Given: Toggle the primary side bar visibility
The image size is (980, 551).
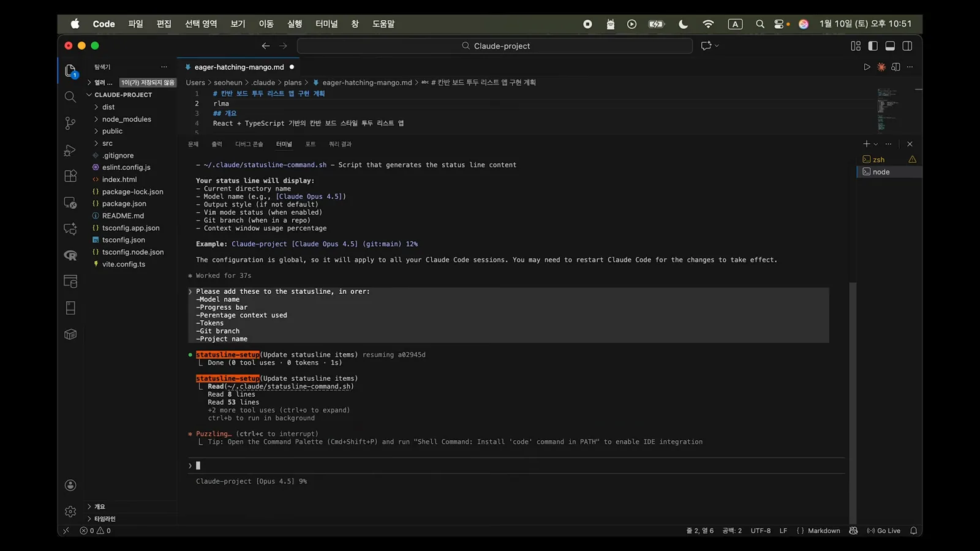Looking at the screenshot, I should [873, 46].
